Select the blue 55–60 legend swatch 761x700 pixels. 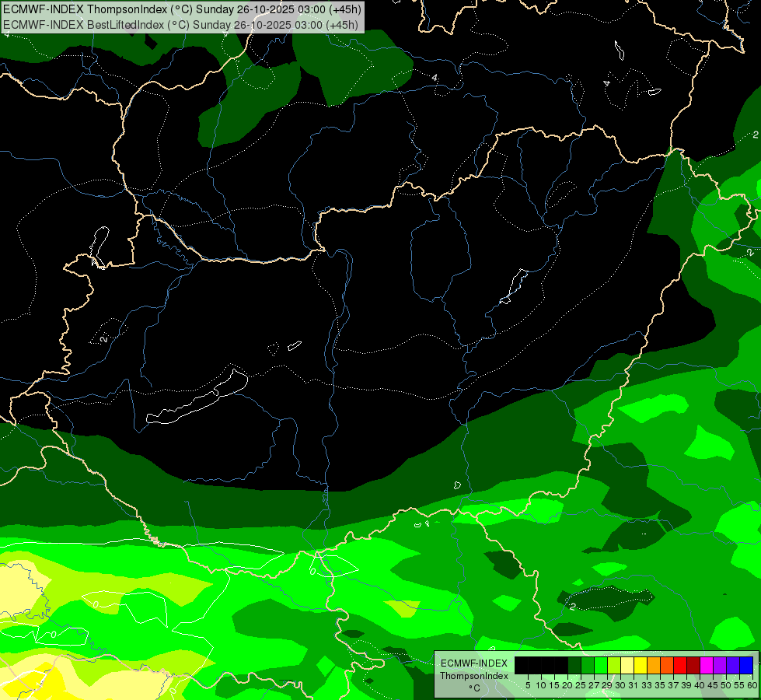tap(746, 665)
